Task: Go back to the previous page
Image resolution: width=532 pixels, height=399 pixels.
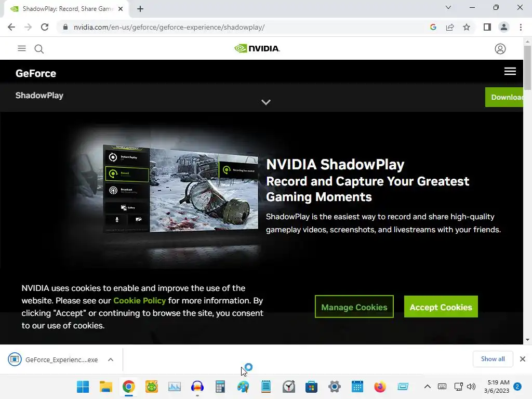Action: coord(11,27)
